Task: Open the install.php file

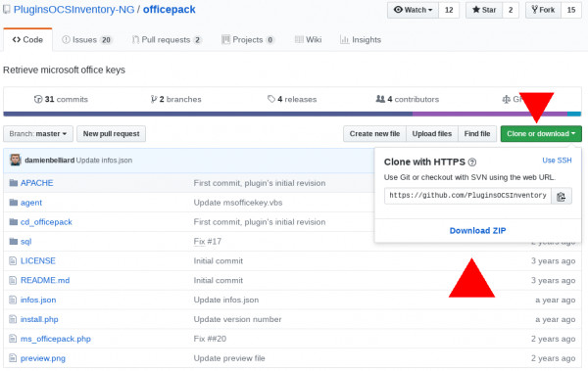Action: point(39,319)
